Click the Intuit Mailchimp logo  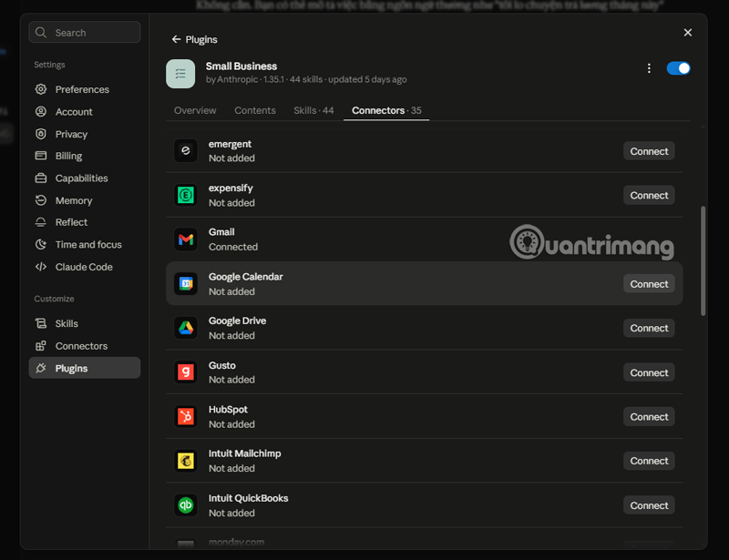tap(186, 461)
